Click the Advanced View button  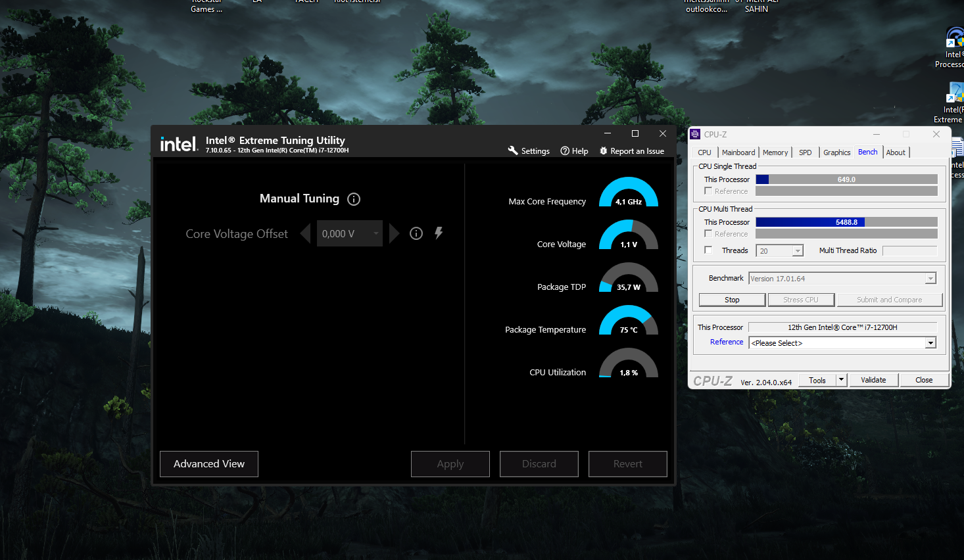point(208,463)
